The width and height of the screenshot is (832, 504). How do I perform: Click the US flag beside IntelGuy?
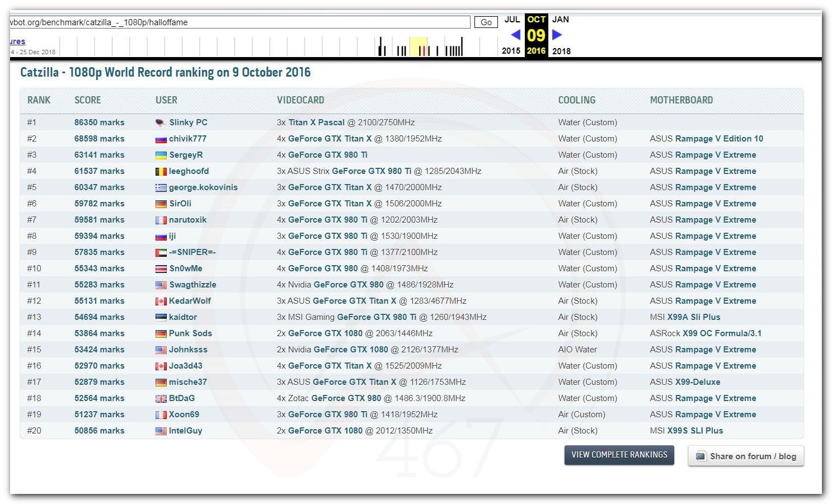(x=161, y=431)
